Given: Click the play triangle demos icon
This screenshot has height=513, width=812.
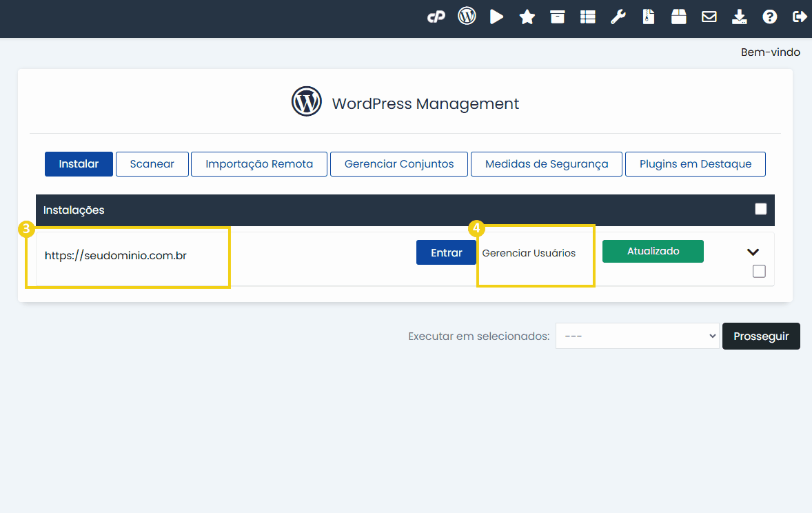Looking at the screenshot, I should pyautogui.click(x=496, y=17).
